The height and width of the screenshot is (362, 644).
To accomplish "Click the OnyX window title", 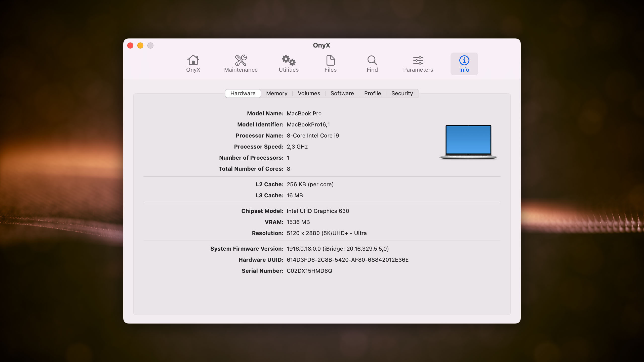I will tap(321, 45).
